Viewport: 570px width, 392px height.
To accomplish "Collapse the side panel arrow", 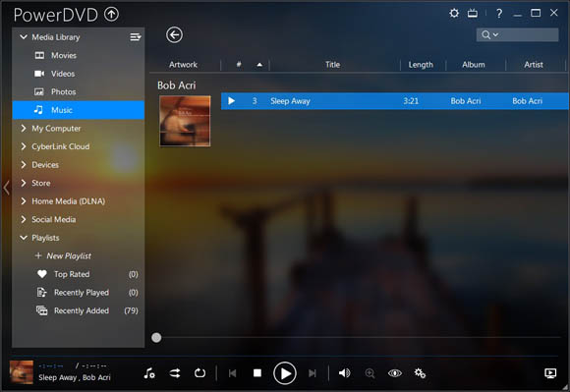I will click(x=6, y=188).
